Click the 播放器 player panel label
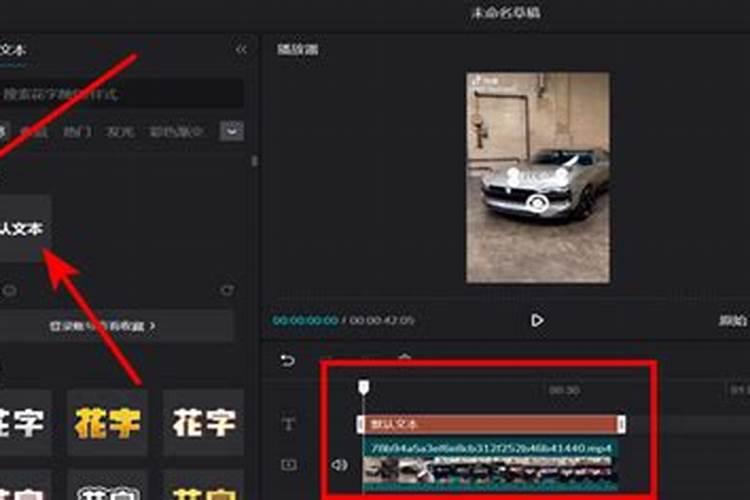Screen dimensions: 750x500 pyautogui.click(x=298, y=49)
